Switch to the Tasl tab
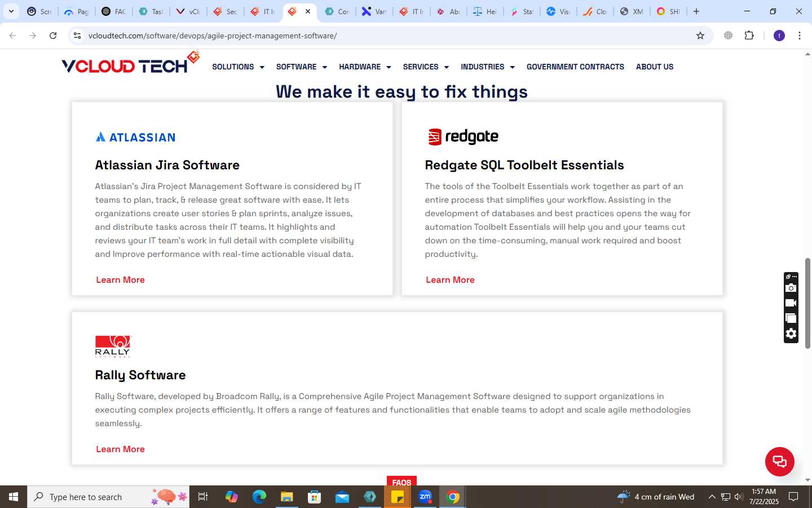 [x=151, y=11]
